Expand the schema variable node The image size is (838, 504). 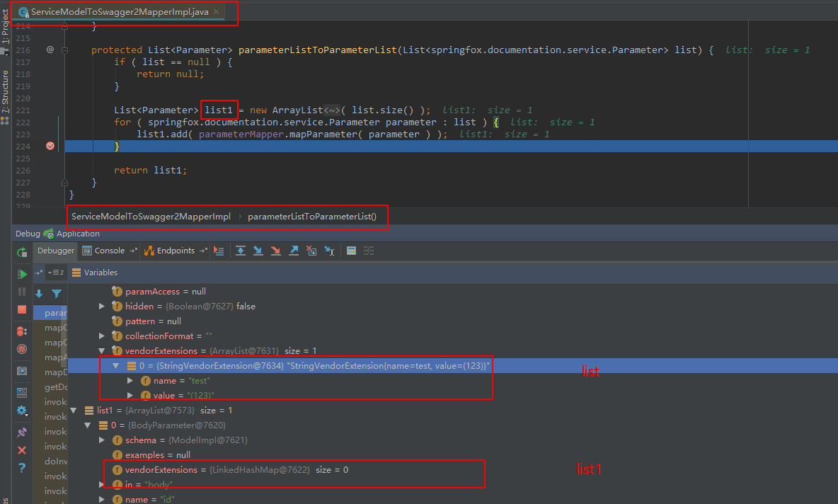(101, 439)
